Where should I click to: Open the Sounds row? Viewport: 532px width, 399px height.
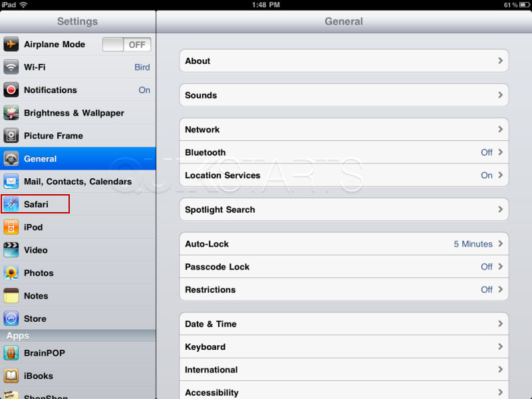pyautogui.click(x=344, y=95)
